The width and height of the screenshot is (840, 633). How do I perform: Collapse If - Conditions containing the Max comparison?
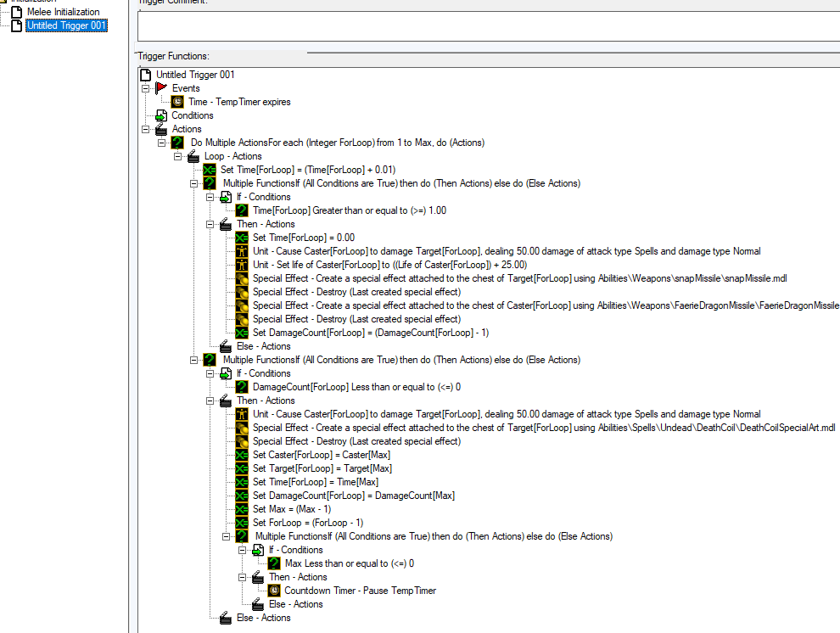242,550
